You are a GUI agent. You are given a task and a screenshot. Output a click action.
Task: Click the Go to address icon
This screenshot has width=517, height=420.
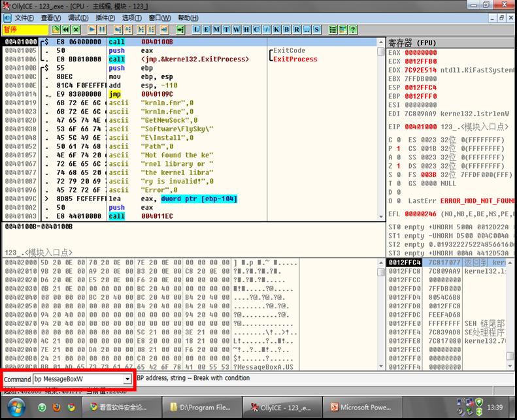coord(180,29)
